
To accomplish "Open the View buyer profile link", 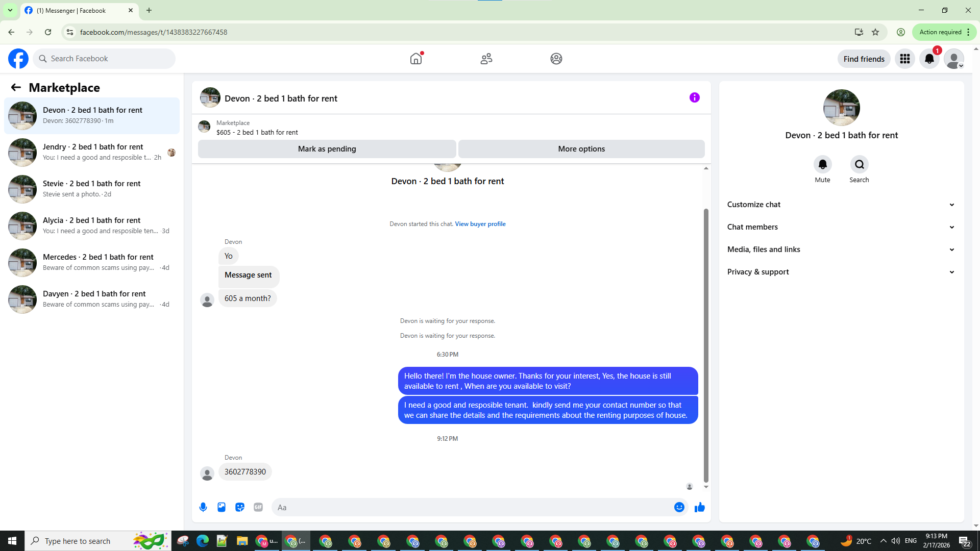I will click(480, 224).
